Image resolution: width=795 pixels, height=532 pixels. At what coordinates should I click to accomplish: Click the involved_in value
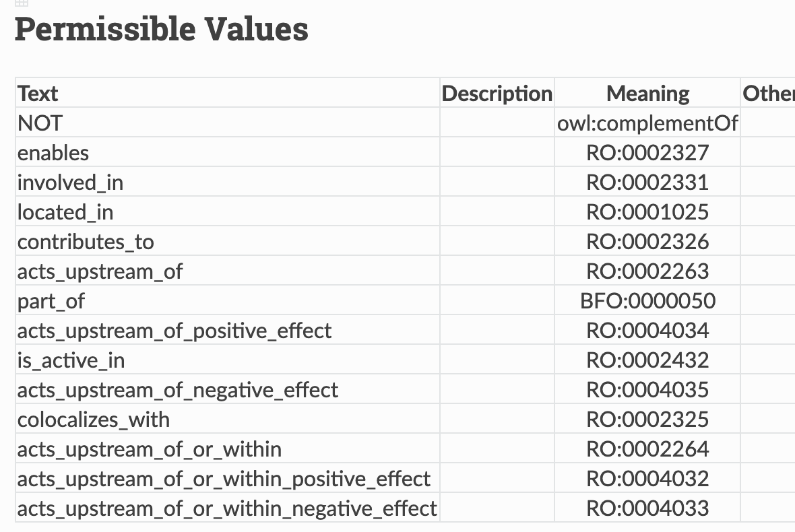[x=70, y=182]
